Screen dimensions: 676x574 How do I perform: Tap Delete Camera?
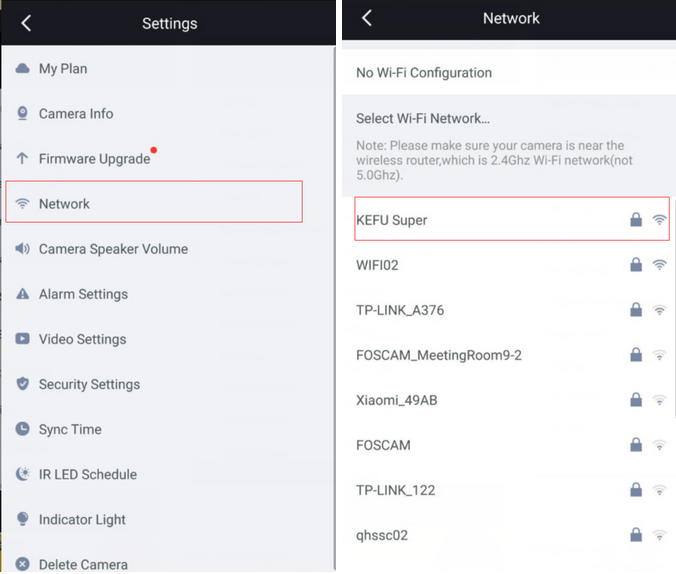83,564
